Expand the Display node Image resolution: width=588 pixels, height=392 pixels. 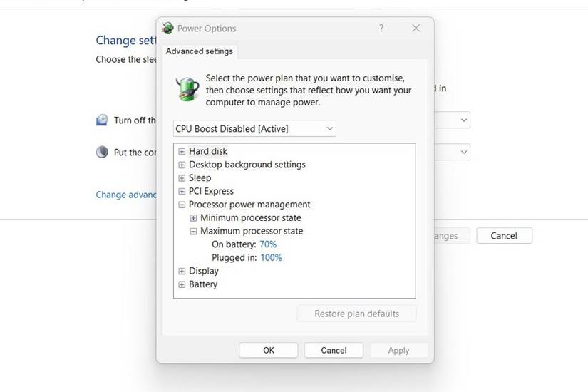tap(182, 272)
